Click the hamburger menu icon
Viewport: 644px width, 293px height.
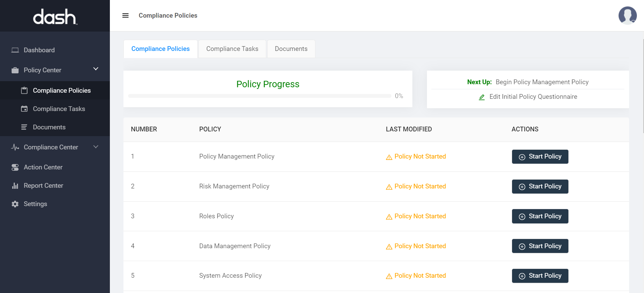pyautogui.click(x=125, y=16)
